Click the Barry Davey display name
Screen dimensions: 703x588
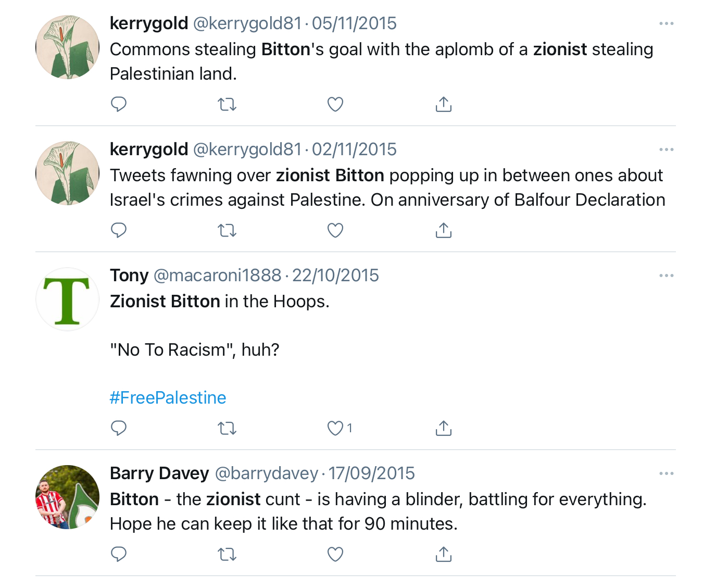point(159,473)
